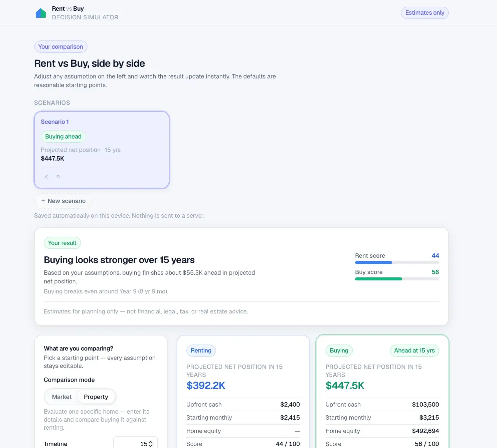Viewport: 497px width, 448px height.
Task: Select the Scenario 1 card
Action: click(102, 150)
